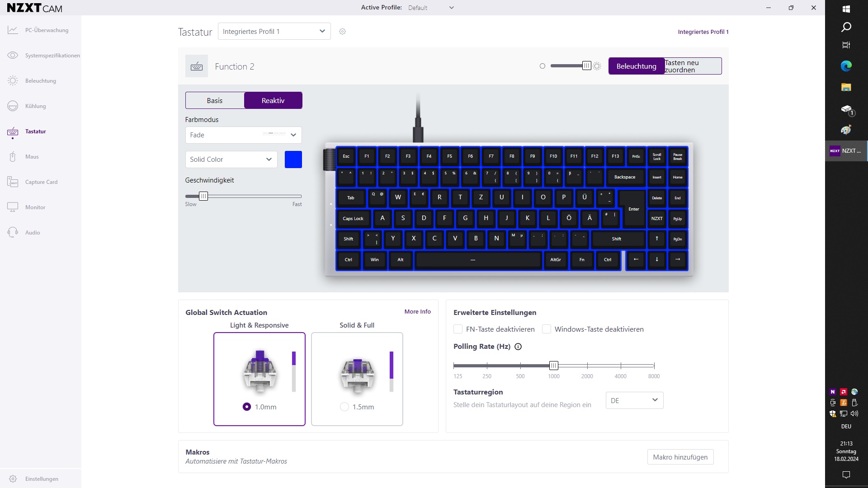The height and width of the screenshot is (488, 868).
Task: Open the Maus mouse icon in sidebar
Action: click(13, 157)
